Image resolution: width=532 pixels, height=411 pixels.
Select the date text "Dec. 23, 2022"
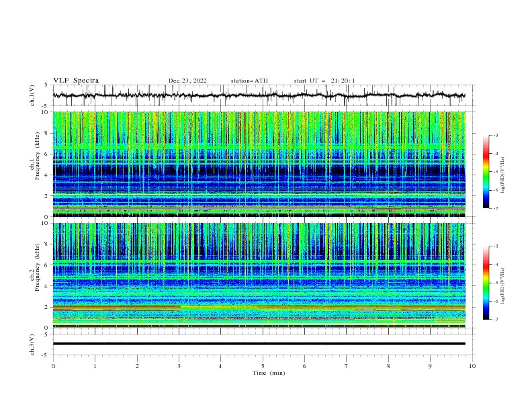[x=187, y=81]
